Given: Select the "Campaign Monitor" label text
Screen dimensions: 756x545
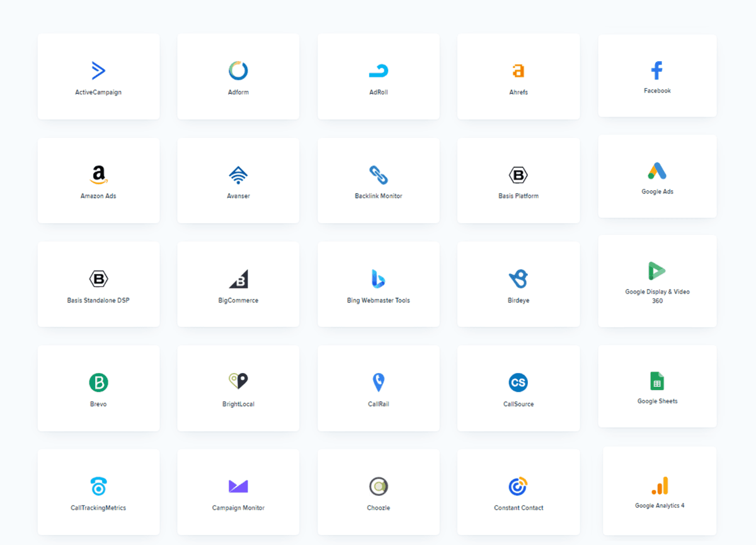Looking at the screenshot, I should coord(238,508).
